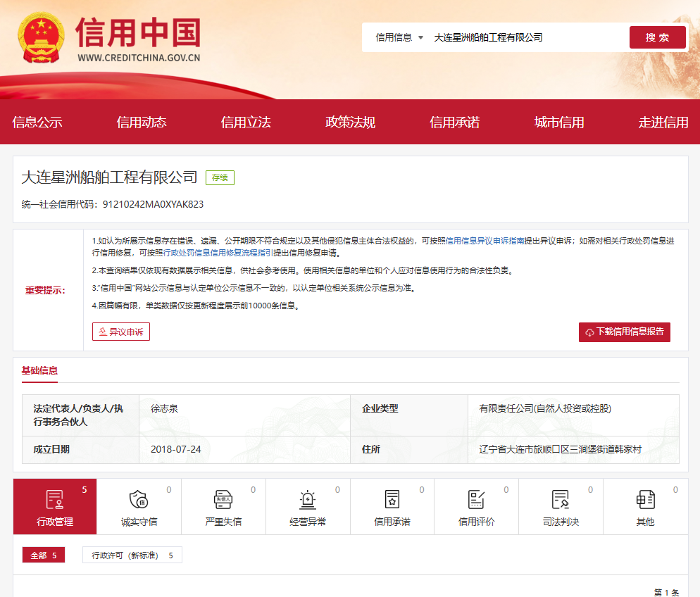Viewport: 700px width, 597px height.
Task: Open the 信息公示 navigation menu
Action: 37,122
